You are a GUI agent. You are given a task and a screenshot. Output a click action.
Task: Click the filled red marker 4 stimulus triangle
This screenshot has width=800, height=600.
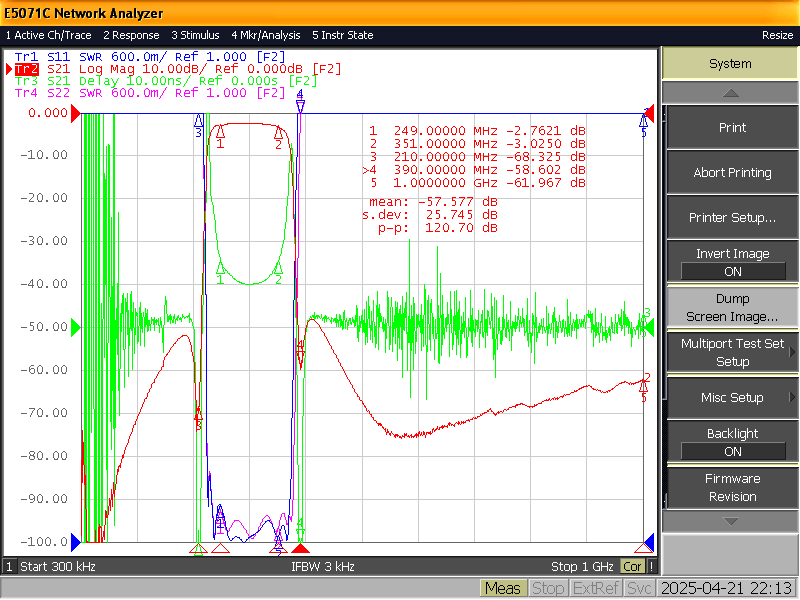pos(300,548)
